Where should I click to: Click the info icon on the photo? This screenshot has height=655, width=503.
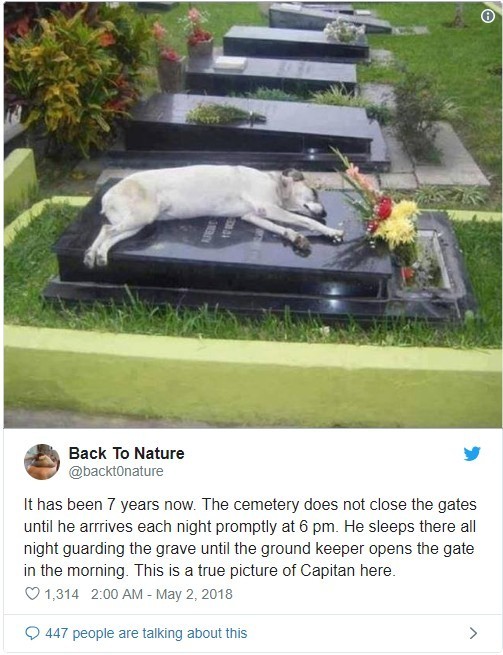488,16
